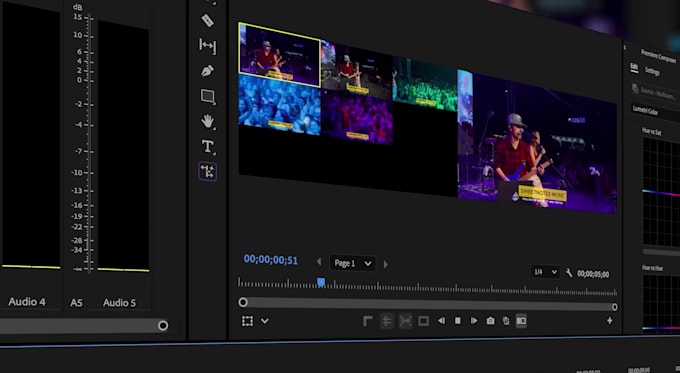
Task: Click the Audio 4 meter label
Action: pyautogui.click(x=27, y=301)
